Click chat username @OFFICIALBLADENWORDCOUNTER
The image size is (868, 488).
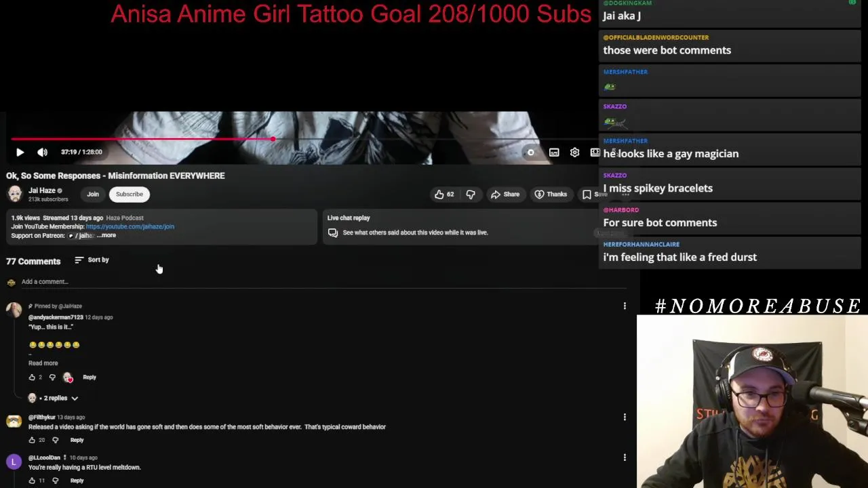click(656, 38)
